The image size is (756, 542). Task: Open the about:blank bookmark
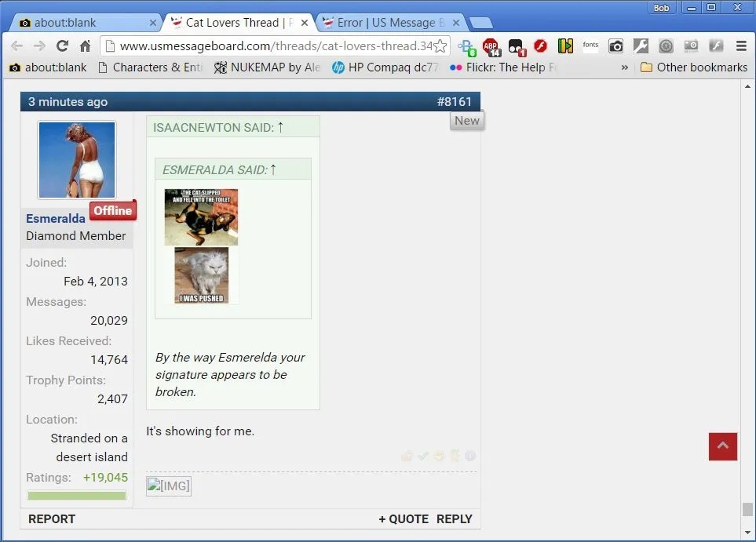pos(48,67)
